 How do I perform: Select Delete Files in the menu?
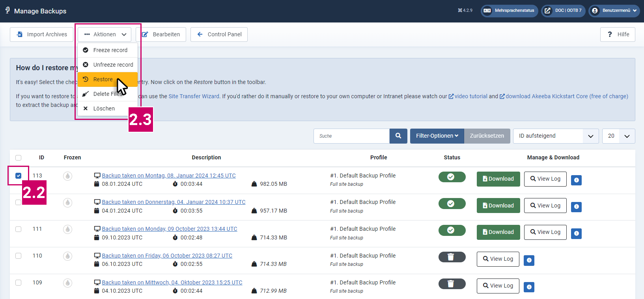[108, 94]
